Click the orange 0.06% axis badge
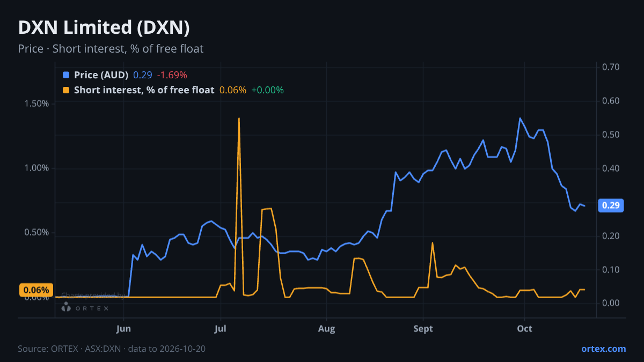This screenshot has width=644, height=362. tap(36, 290)
